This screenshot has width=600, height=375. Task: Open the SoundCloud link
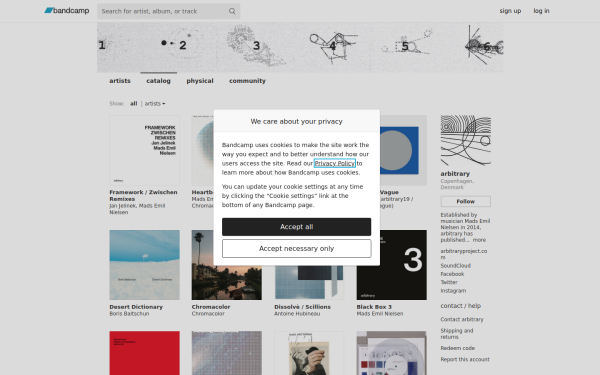[455, 266]
